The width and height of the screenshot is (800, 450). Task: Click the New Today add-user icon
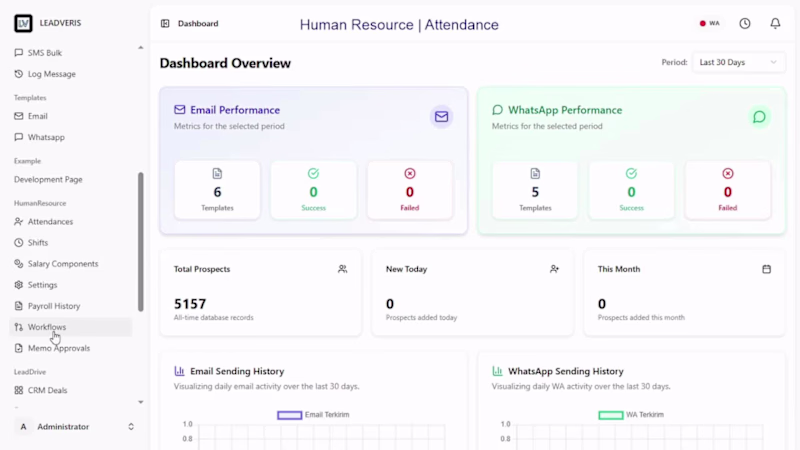554,269
